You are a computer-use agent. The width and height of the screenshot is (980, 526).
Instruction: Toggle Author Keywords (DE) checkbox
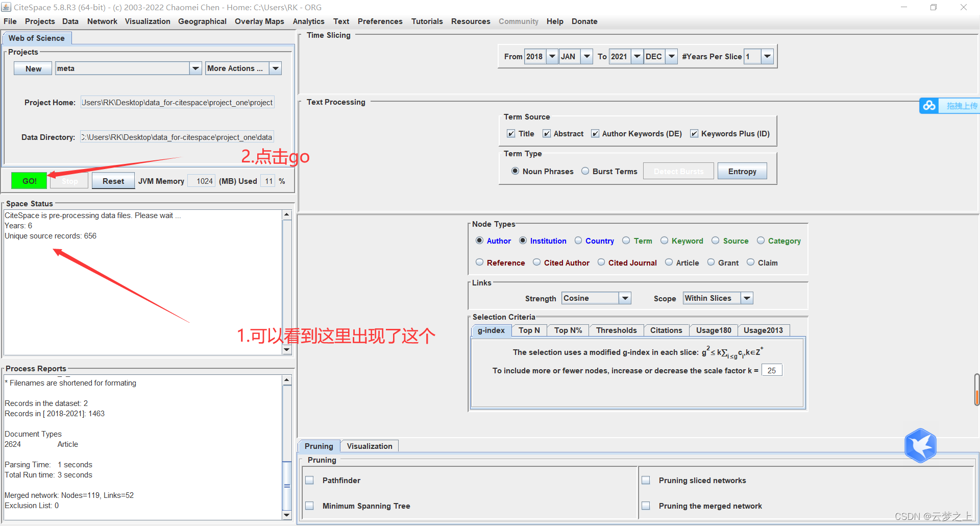coord(595,134)
